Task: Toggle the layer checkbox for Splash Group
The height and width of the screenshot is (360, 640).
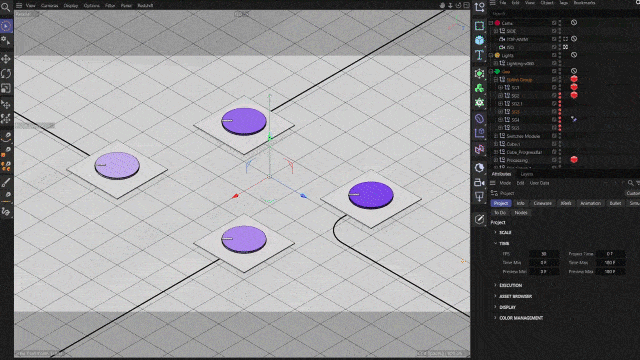Action: tap(554, 80)
